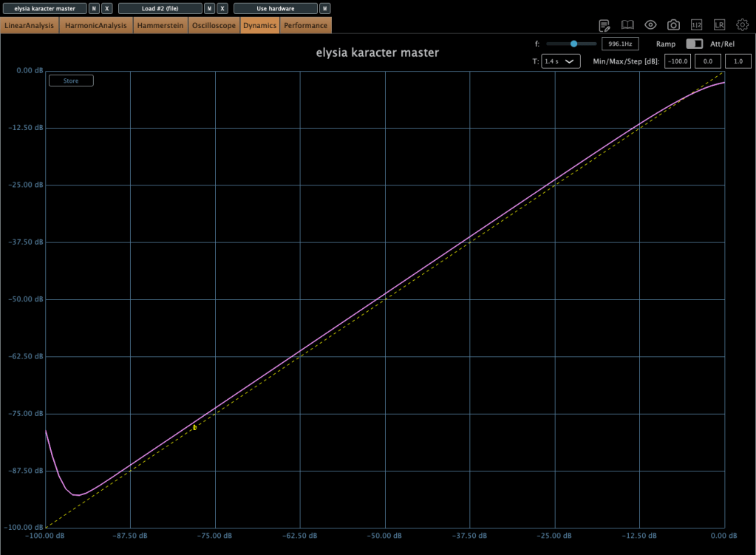Take a snapshot with the camera icon

673,25
